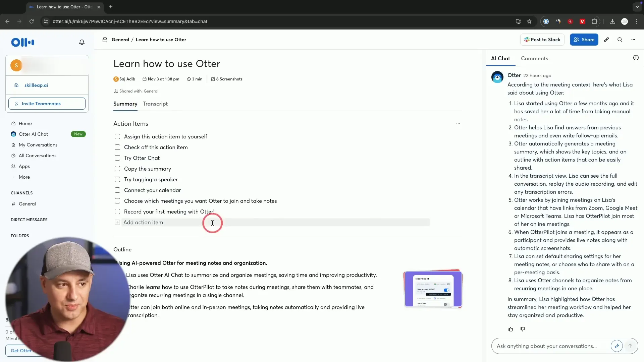
Task: Open browser Extensions puzzle icon
Action: (x=594, y=21)
